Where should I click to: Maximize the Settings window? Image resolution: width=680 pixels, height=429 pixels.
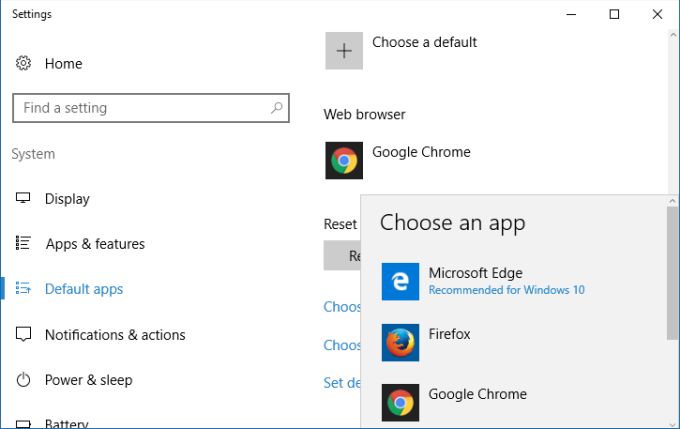click(x=614, y=14)
